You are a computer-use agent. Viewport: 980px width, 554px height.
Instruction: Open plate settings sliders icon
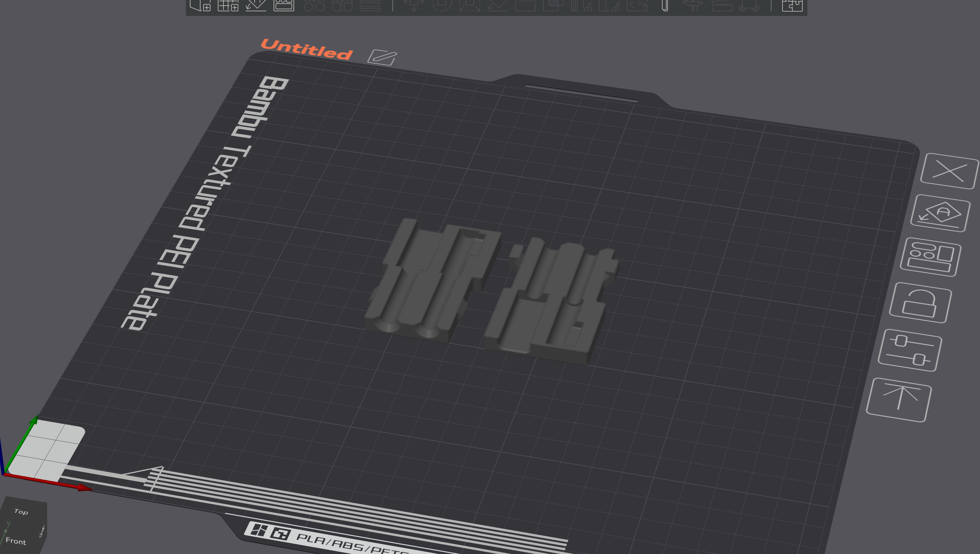(910, 350)
